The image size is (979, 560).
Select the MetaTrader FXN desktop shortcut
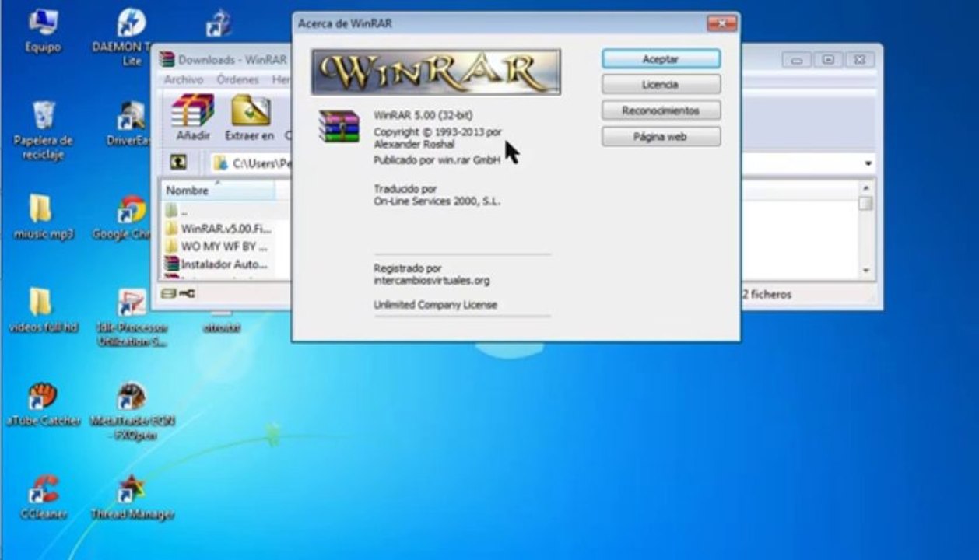[131, 411]
